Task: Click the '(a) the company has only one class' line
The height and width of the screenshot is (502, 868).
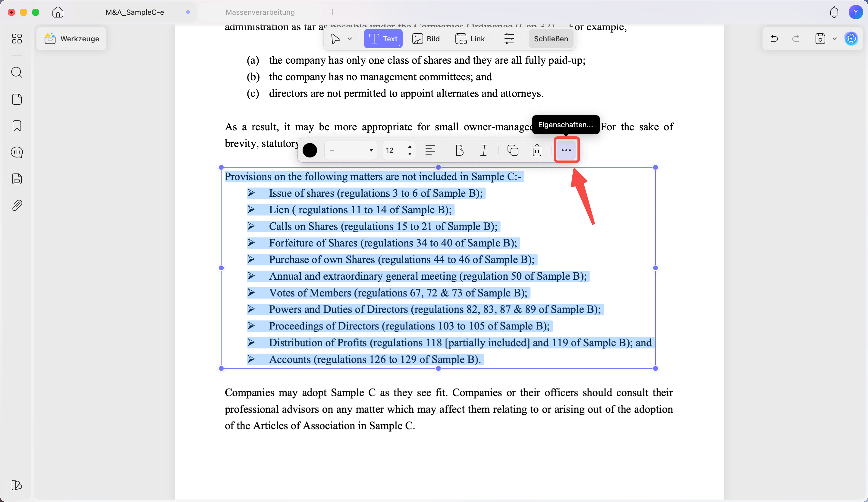Action: tap(416, 60)
